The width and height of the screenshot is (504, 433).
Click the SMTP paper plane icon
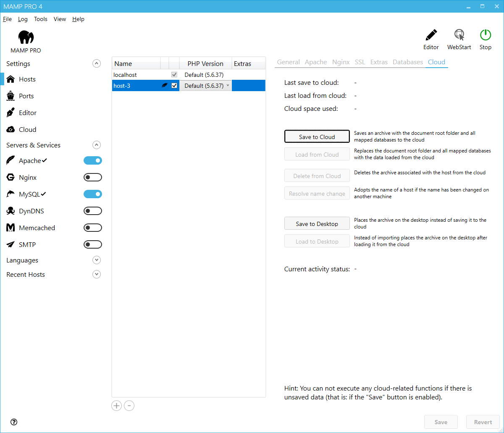[11, 245]
